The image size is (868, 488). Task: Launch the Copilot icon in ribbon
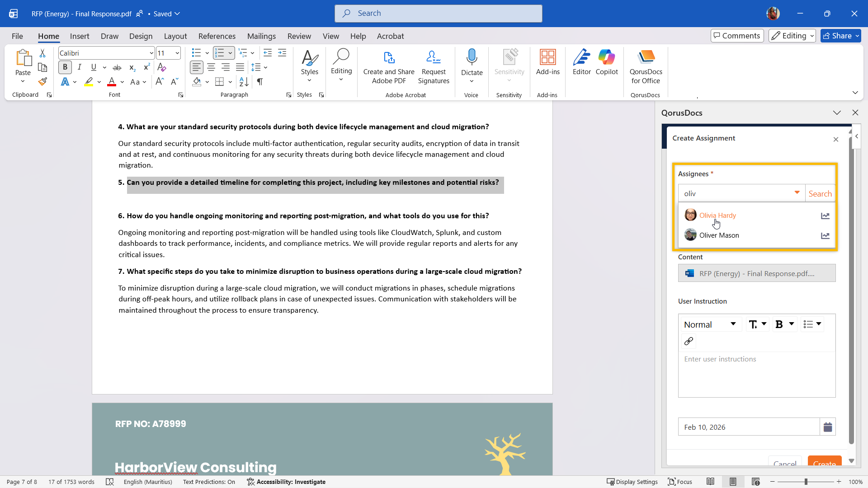606,62
